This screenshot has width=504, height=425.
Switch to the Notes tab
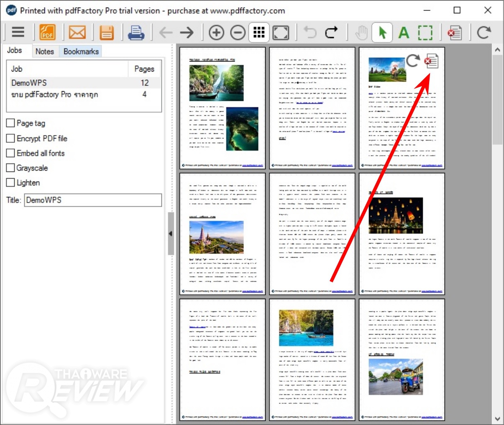tap(45, 51)
